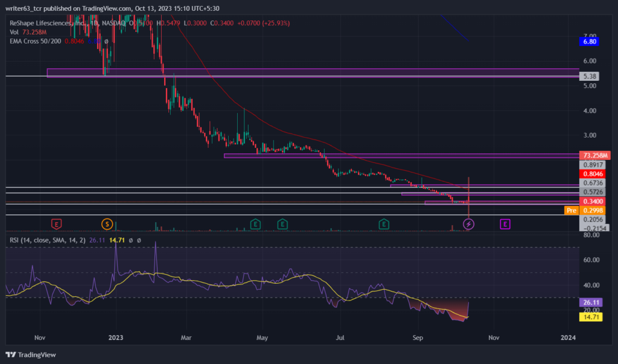Image resolution: width=618 pixels, height=364 pixels.
Task: Click the red earnings E marker
Action: pos(56,225)
